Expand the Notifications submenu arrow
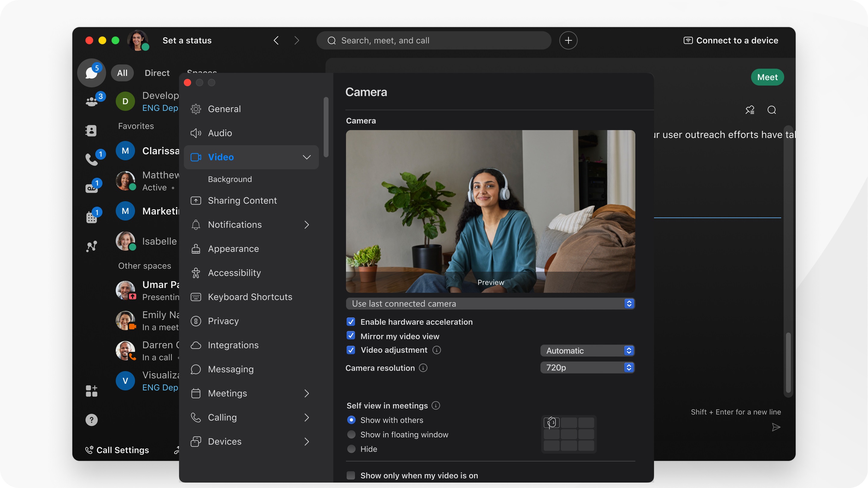Screen dimensions: 868x488 pyautogui.click(x=307, y=225)
